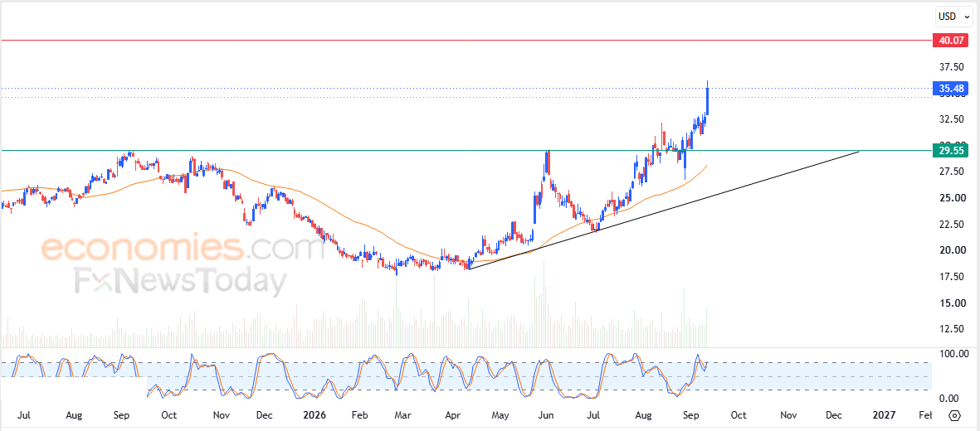Viewport: 980px width, 431px height.
Task: Click the Nov label before Dec 2025
Action: tap(222, 414)
